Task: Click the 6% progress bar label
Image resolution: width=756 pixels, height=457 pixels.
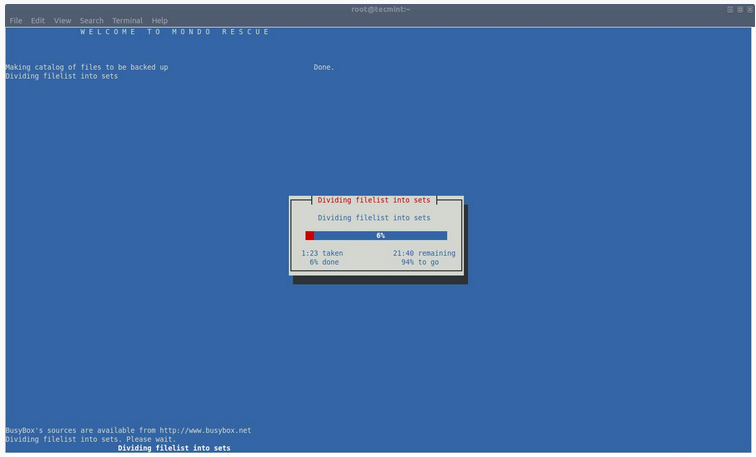Action: click(x=380, y=235)
